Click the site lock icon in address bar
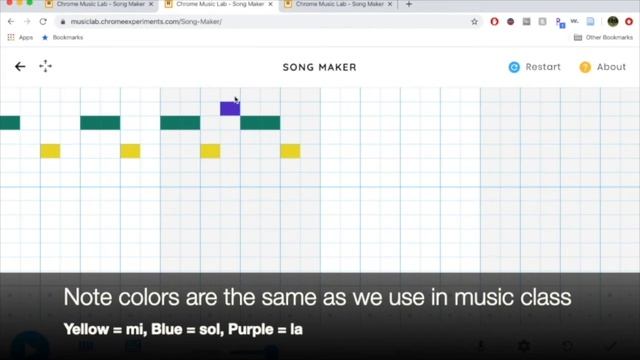 (x=63, y=22)
